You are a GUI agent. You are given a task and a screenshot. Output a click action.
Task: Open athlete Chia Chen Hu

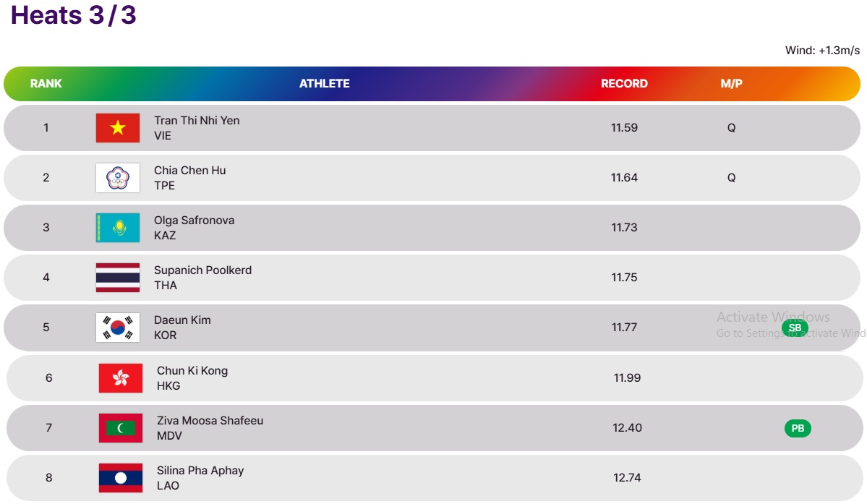(x=189, y=170)
